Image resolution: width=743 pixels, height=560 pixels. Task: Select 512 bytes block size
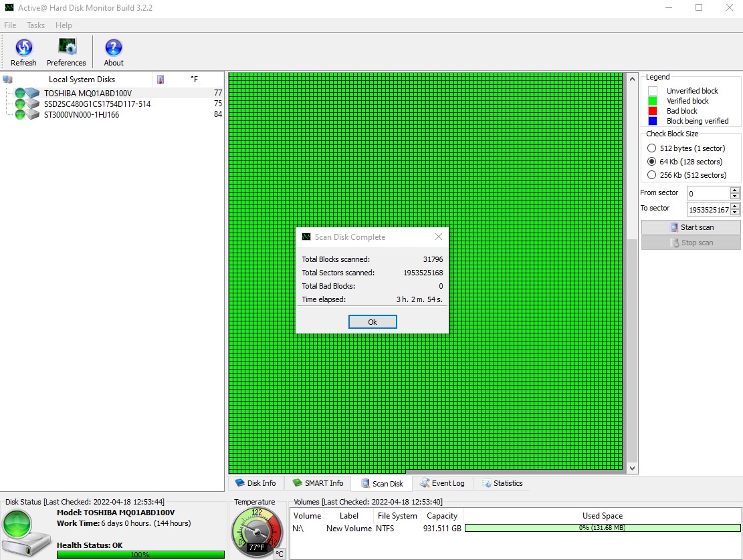click(651, 148)
